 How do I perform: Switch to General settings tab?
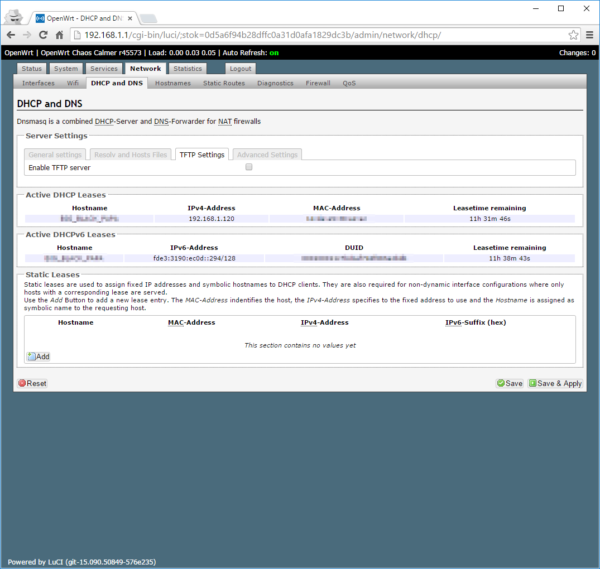pyautogui.click(x=55, y=154)
